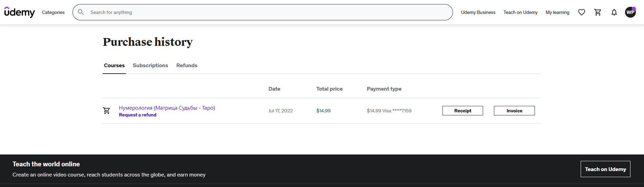The height and width of the screenshot is (187, 644).
Task: Click Request a refund link
Action: [x=138, y=115]
